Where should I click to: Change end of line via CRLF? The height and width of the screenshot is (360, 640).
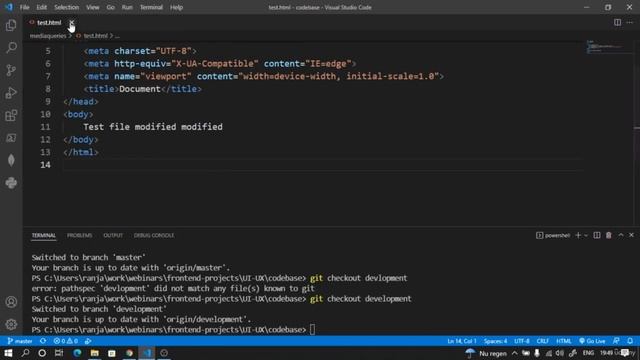542,341
